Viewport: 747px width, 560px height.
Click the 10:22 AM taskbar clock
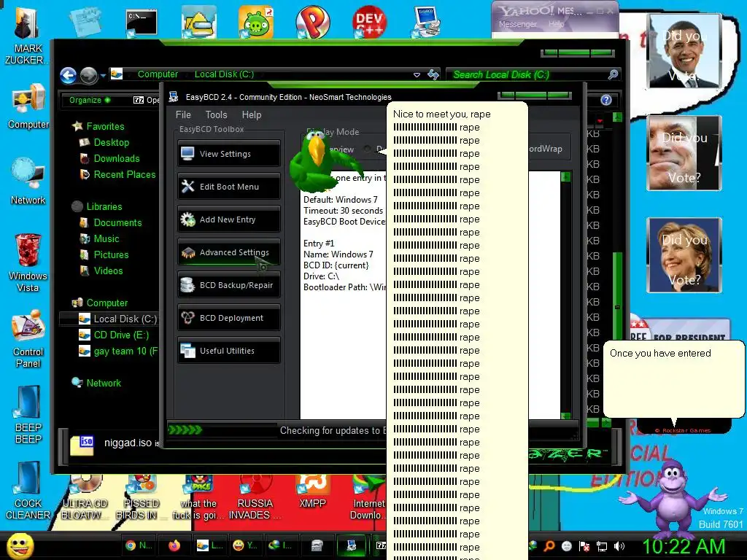[x=684, y=546]
